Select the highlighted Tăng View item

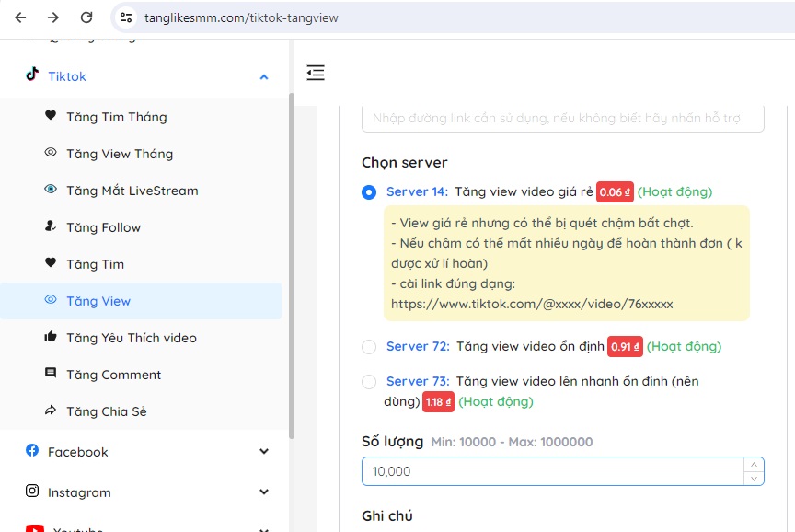click(x=141, y=301)
